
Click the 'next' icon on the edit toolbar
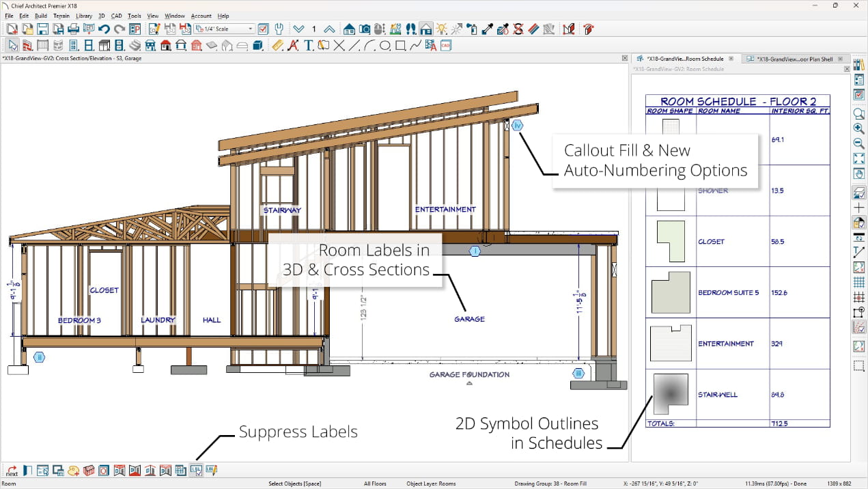click(12, 471)
